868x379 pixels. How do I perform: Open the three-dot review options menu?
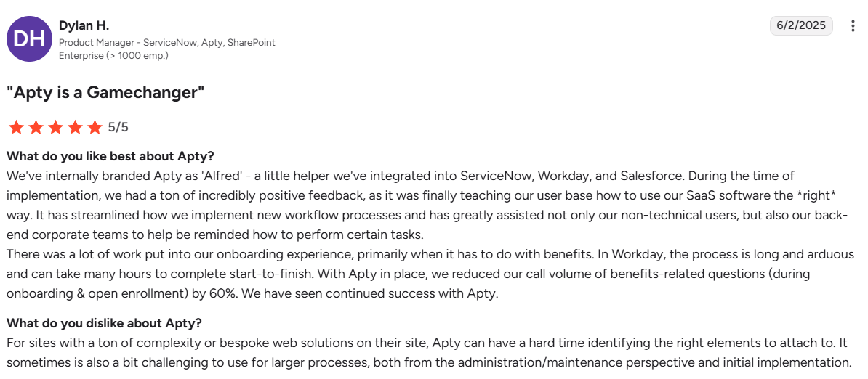pyautogui.click(x=853, y=26)
